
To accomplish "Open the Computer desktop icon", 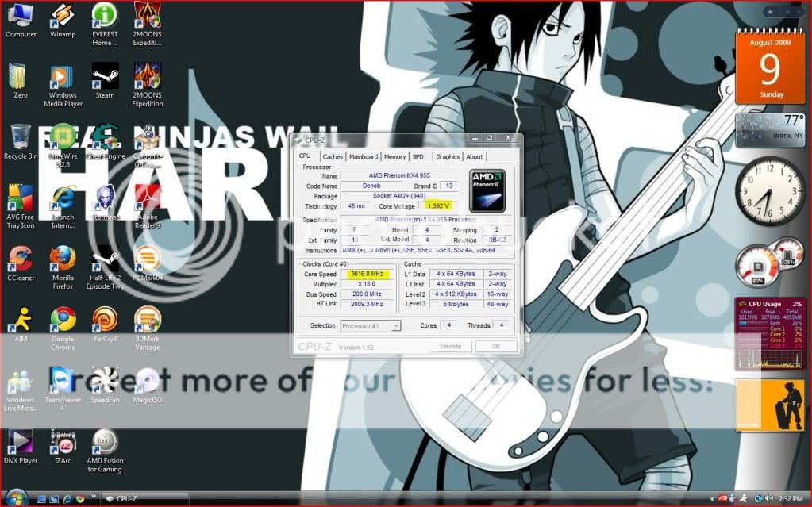I will (x=21, y=21).
